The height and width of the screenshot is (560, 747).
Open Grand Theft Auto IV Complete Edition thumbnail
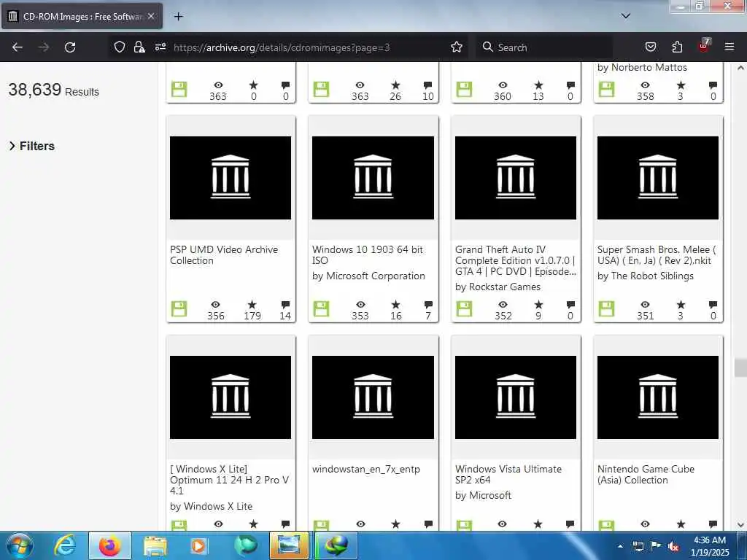(x=516, y=178)
